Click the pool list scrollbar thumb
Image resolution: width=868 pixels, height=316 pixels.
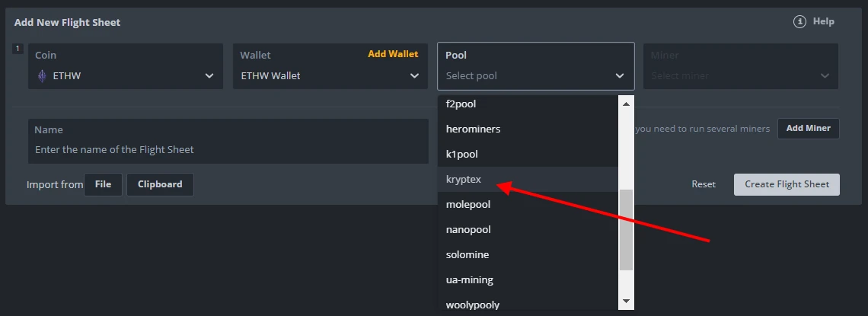tap(627, 230)
